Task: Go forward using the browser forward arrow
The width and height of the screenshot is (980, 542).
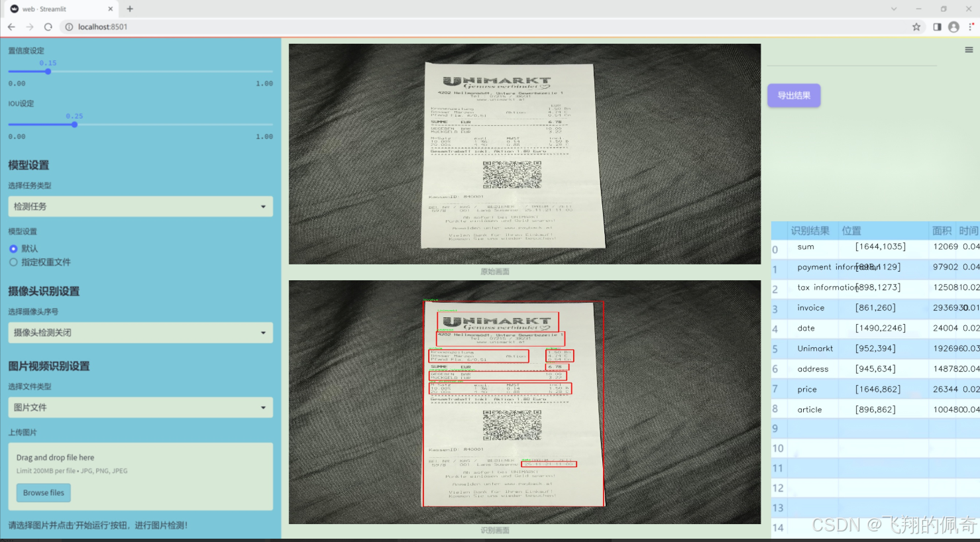Action: [x=30, y=27]
